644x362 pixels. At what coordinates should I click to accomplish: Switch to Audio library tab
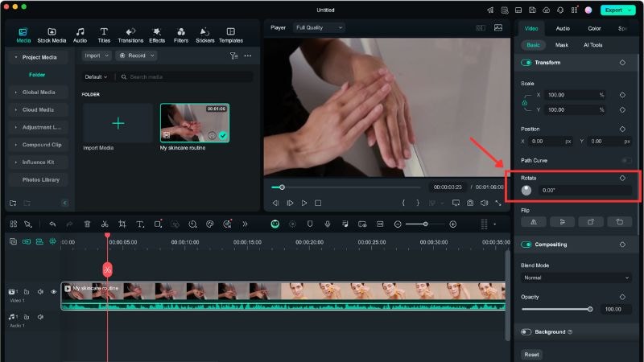(80, 35)
